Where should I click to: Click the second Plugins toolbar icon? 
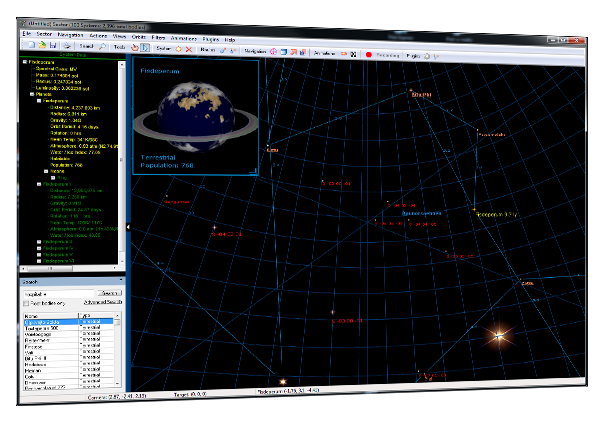[x=436, y=57]
